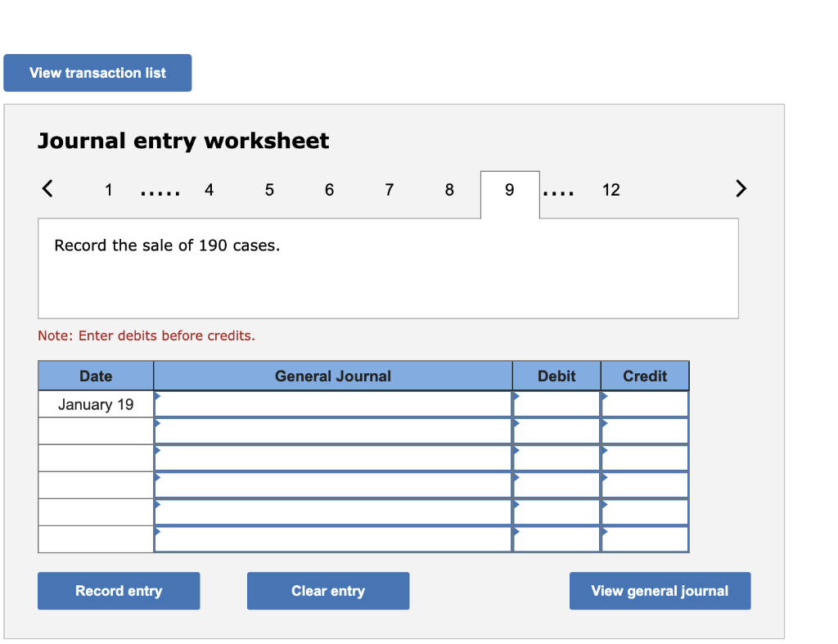Jump to transaction 12
Viewport: 838px width, 644px height.
tap(610, 190)
